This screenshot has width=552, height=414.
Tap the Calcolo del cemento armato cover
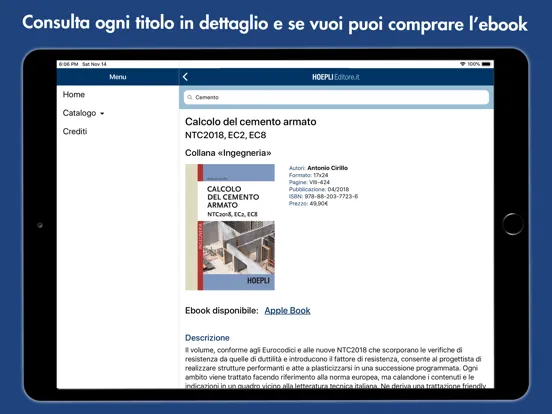point(230,227)
